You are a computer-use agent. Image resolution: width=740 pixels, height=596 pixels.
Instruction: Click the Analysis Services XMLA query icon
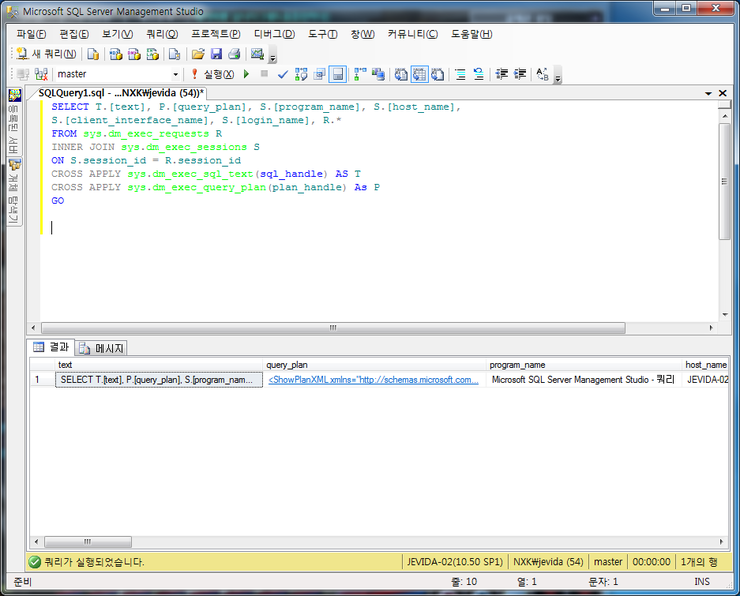152,54
